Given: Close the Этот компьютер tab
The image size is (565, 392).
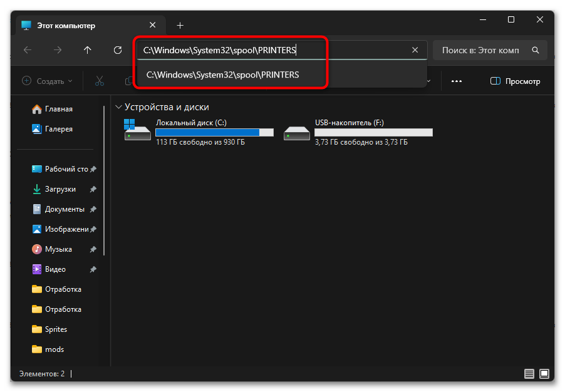Looking at the screenshot, I should coord(152,25).
